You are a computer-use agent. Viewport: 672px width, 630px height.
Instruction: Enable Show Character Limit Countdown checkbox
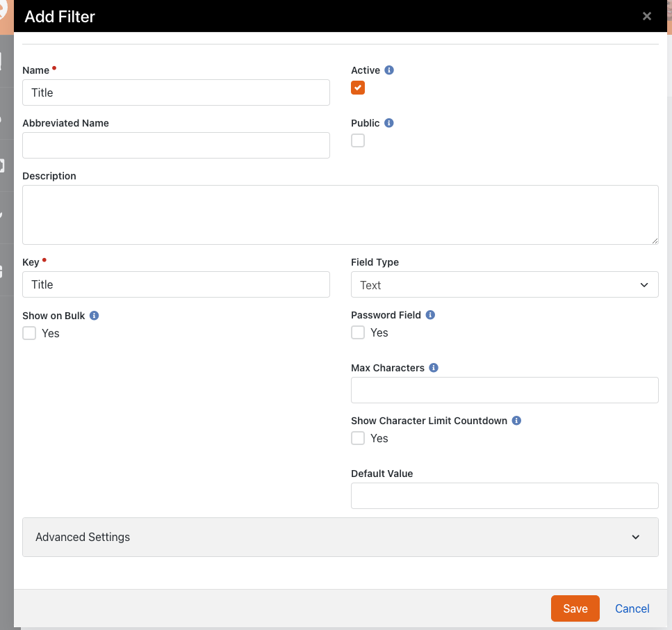(358, 438)
